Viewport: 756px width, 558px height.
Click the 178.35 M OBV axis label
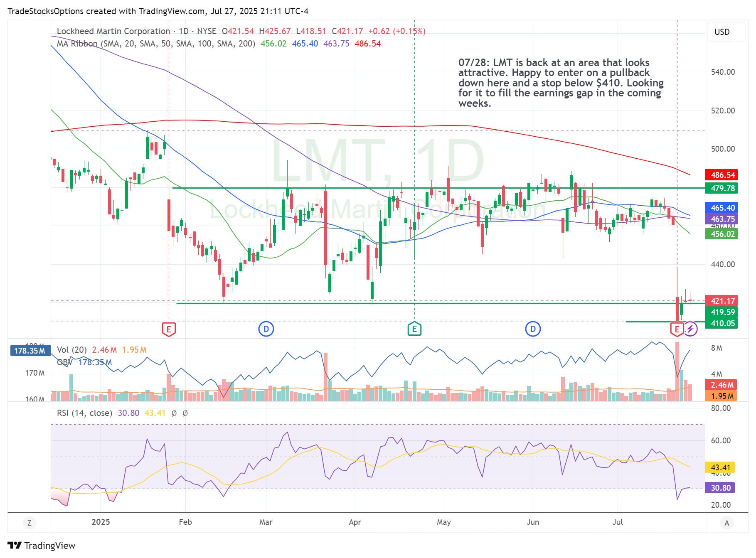[x=30, y=351]
